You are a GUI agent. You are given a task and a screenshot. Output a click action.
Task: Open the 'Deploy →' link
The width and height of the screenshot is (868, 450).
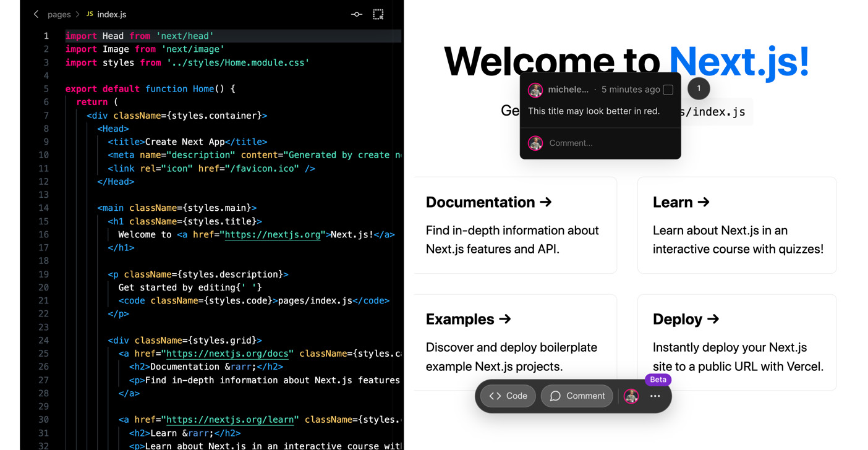tap(686, 319)
